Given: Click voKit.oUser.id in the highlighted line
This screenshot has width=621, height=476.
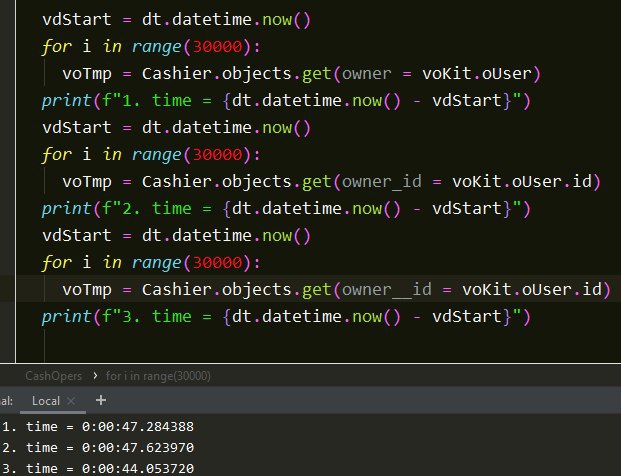Looking at the screenshot, I should tap(531, 289).
